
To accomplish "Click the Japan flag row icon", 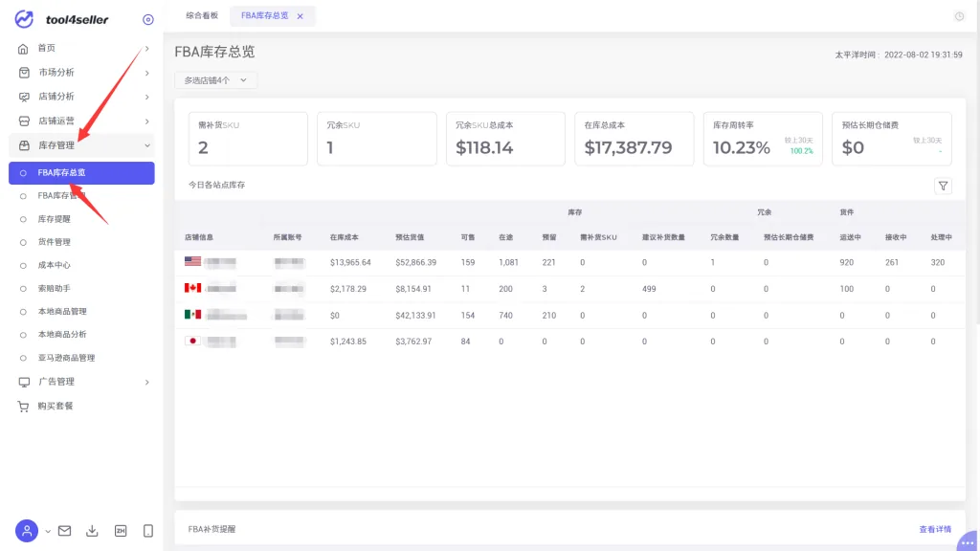I will pos(192,341).
